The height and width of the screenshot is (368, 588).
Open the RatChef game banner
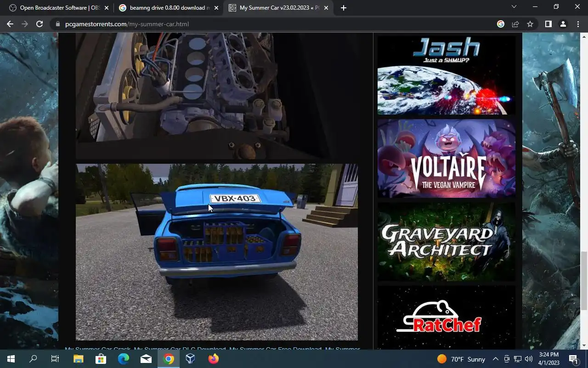tap(447, 317)
